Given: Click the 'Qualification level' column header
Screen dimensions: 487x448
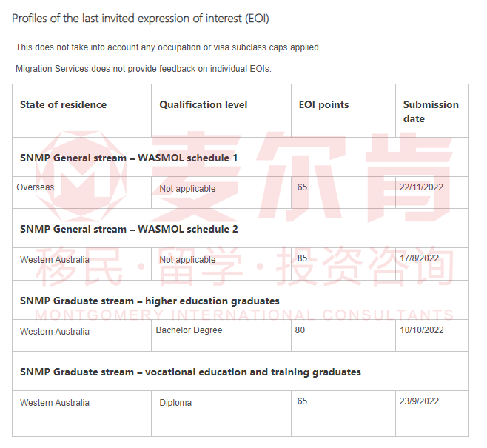Looking at the screenshot, I should point(204,104).
